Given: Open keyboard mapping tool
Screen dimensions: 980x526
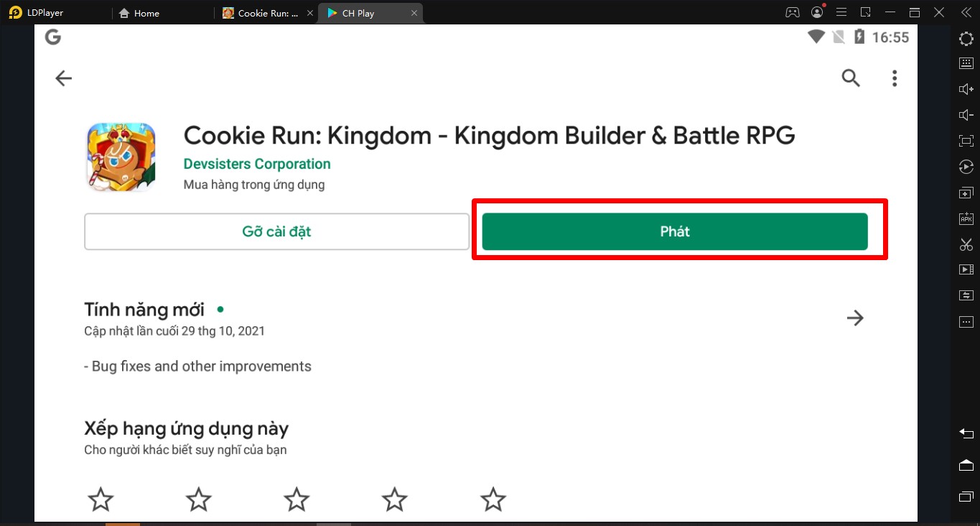Looking at the screenshot, I should tap(966, 63).
